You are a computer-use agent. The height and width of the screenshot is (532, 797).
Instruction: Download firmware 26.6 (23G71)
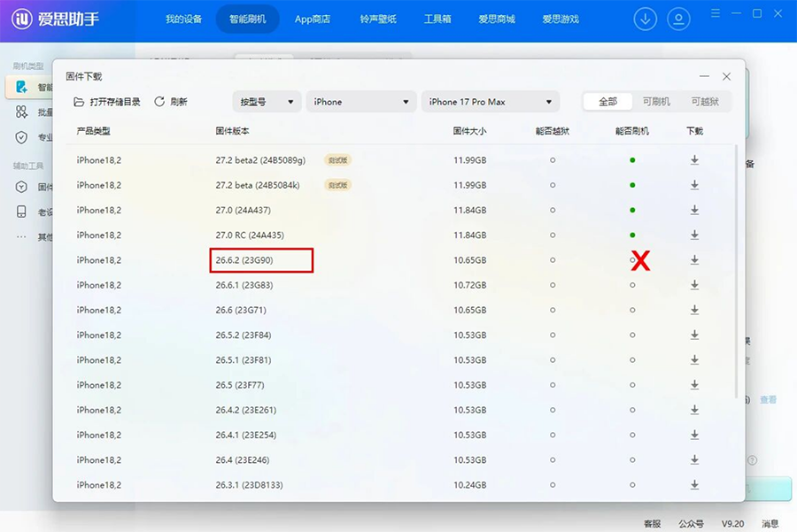click(694, 310)
